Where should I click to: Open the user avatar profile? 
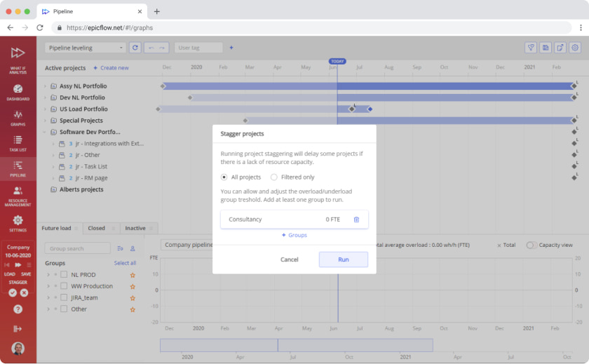pyautogui.click(x=18, y=349)
